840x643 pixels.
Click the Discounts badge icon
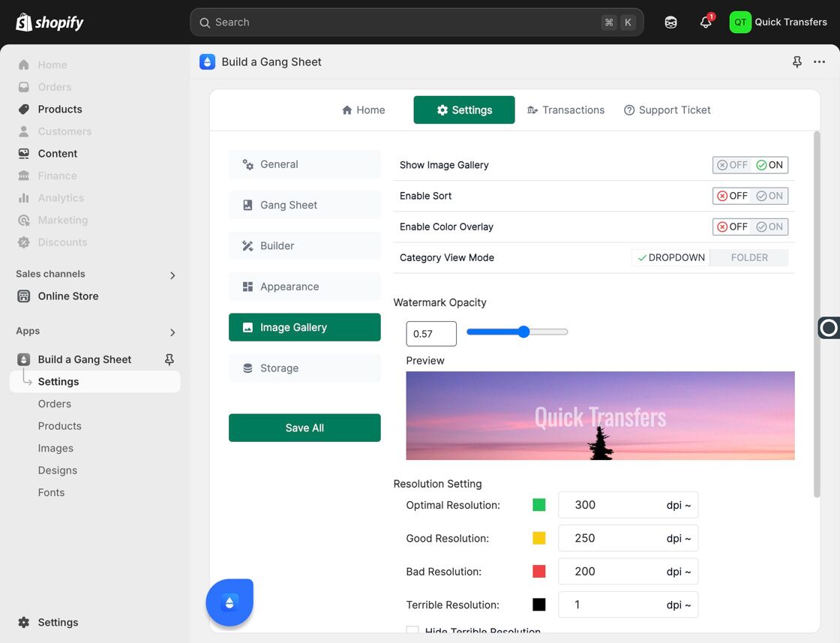[x=23, y=242]
